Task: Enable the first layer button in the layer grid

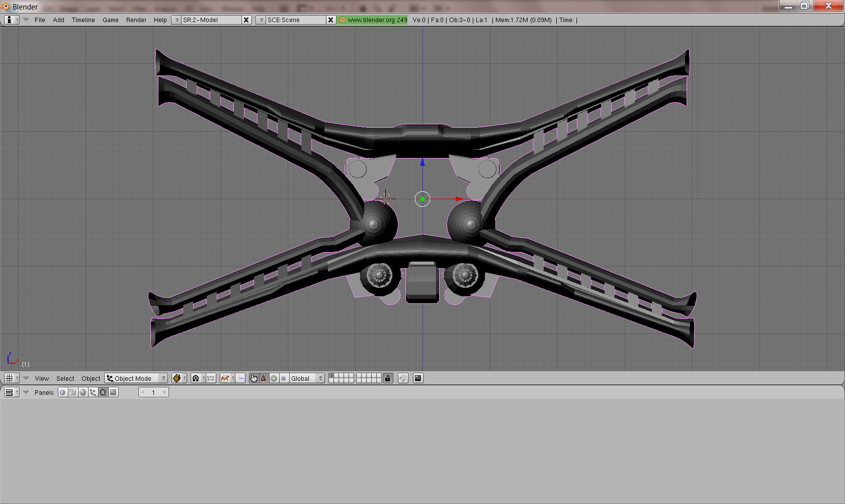Action: click(x=331, y=376)
